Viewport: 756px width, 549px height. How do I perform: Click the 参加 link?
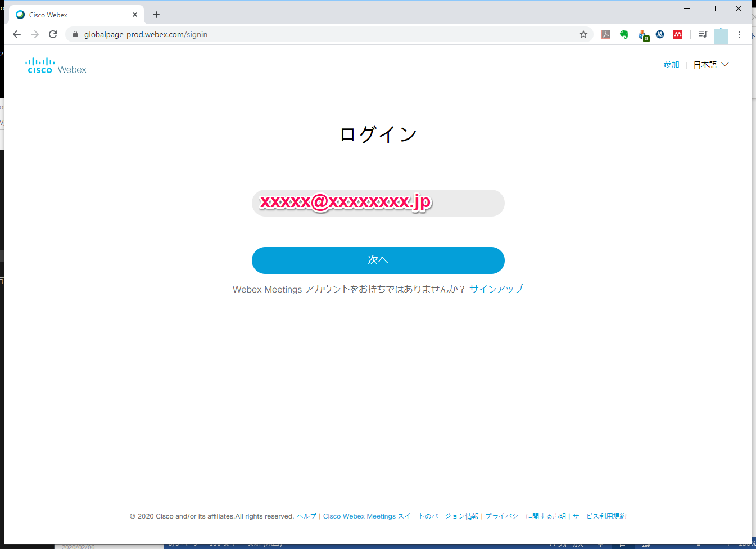click(x=671, y=65)
